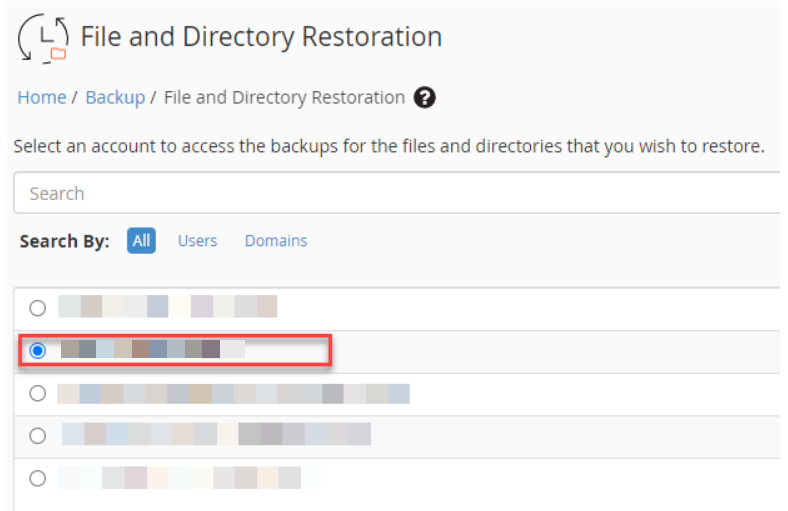Screen dimensions: 788x511
Task: Open the help question mark icon
Action: pos(425,97)
